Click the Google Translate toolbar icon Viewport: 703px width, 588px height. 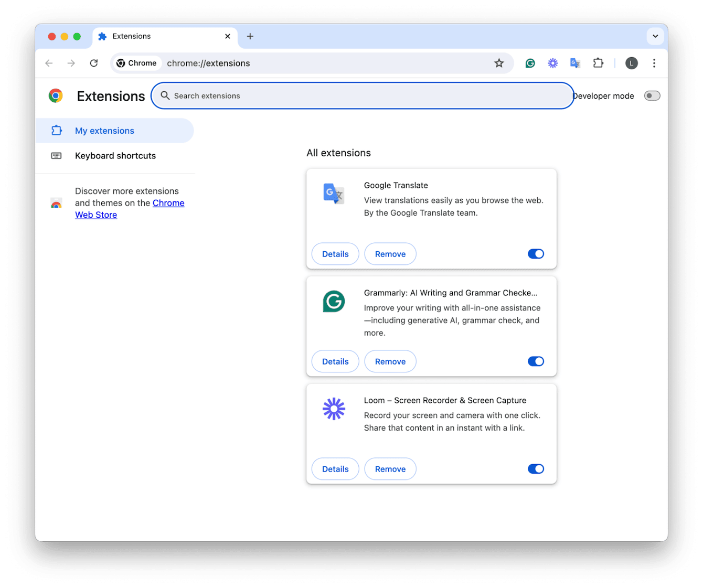tap(574, 63)
